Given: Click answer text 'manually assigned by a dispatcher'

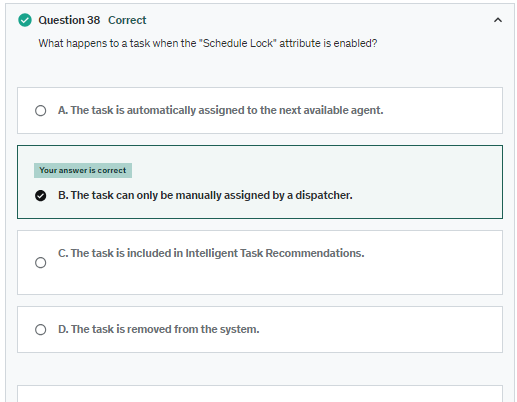Looking at the screenshot, I should click(264, 195).
